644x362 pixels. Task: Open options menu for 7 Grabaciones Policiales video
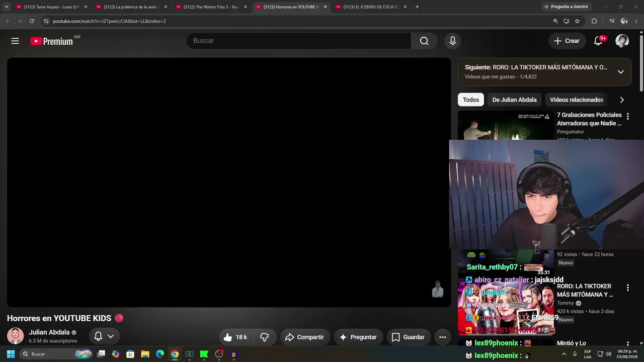tap(627, 116)
